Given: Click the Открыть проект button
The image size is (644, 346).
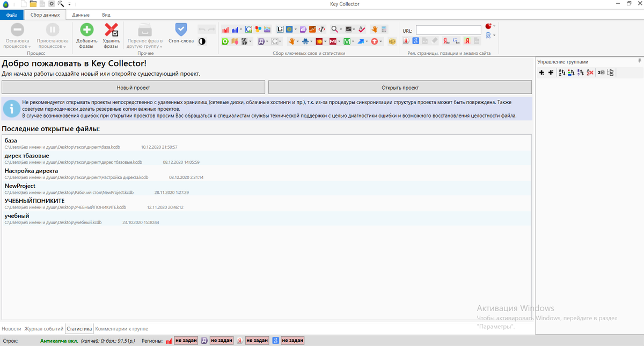Looking at the screenshot, I should click(400, 88).
